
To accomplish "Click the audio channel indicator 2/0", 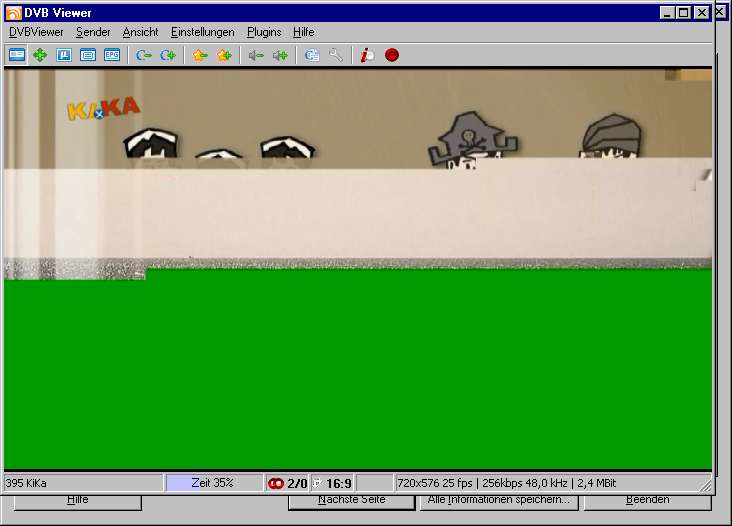I will click(x=287, y=483).
